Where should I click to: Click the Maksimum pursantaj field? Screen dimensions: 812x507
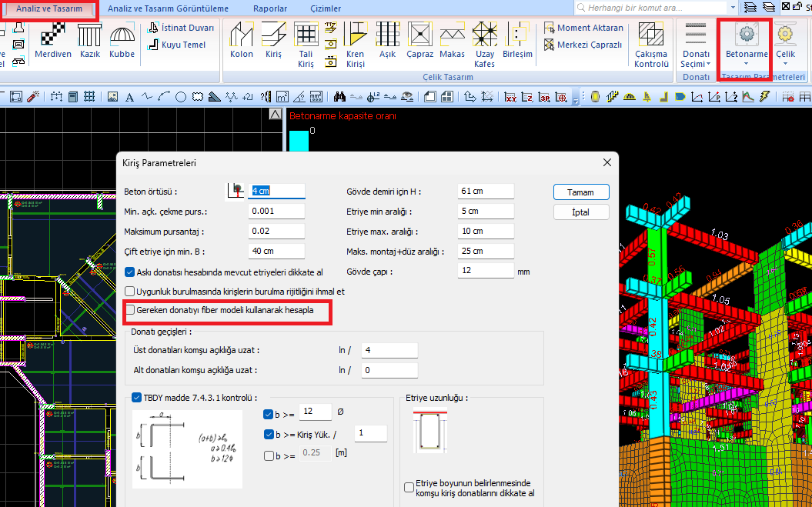click(x=276, y=231)
